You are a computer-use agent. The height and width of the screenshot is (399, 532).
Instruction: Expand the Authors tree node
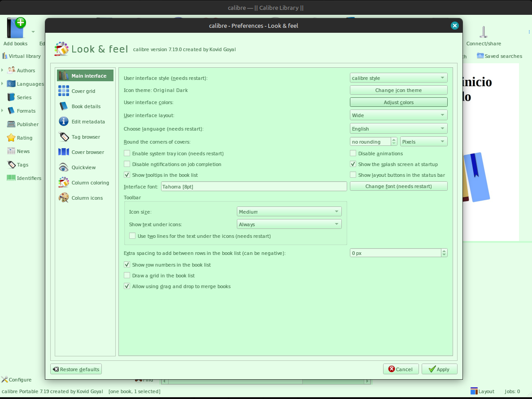(2, 70)
